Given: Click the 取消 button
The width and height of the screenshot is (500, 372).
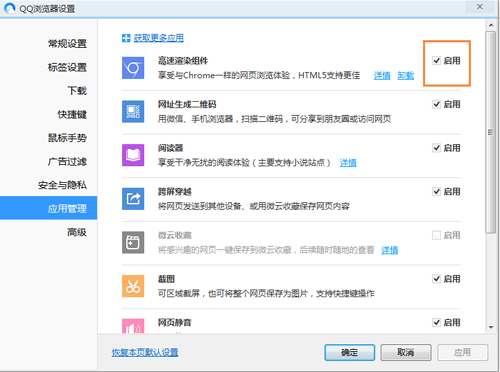Looking at the screenshot, I should (406, 352).
